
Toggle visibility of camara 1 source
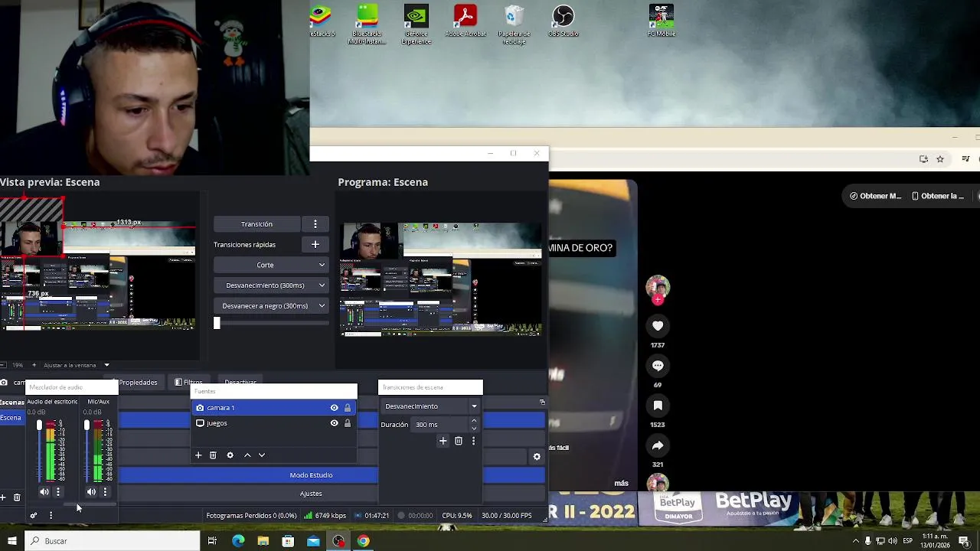pyautogui.click(x=334, y=408)
